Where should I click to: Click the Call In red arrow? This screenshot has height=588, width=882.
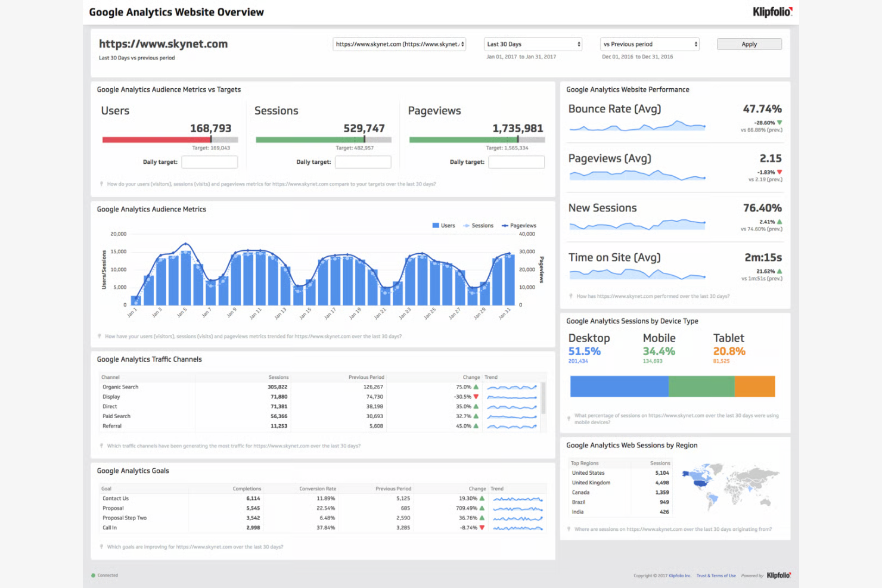[482, 528]
